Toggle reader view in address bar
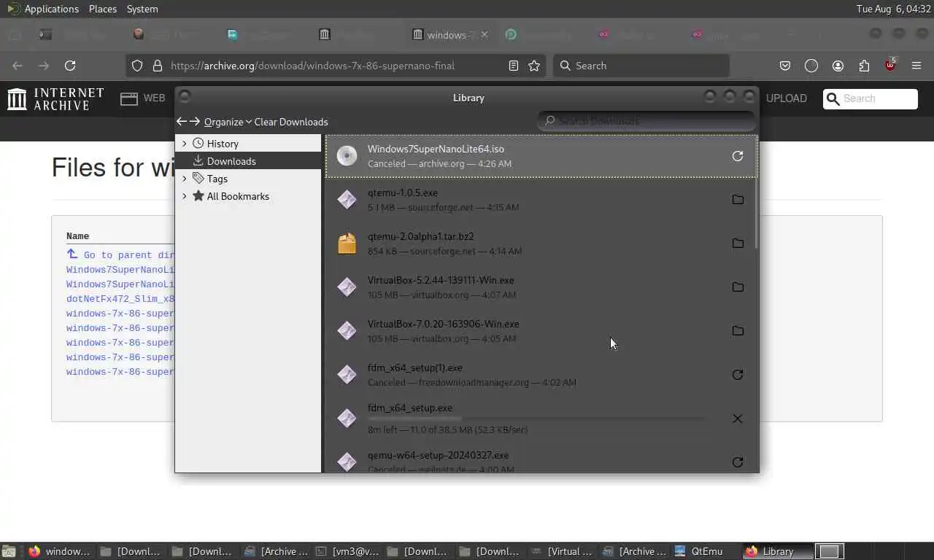934x560 pixels. [514, 66]
